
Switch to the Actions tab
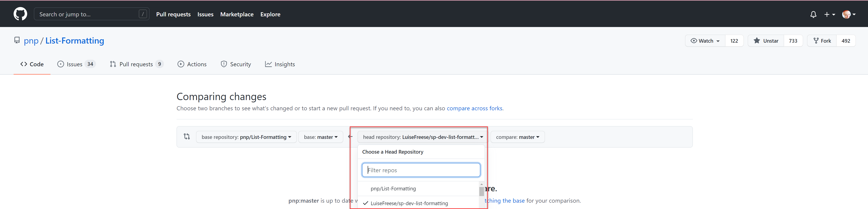192,64
